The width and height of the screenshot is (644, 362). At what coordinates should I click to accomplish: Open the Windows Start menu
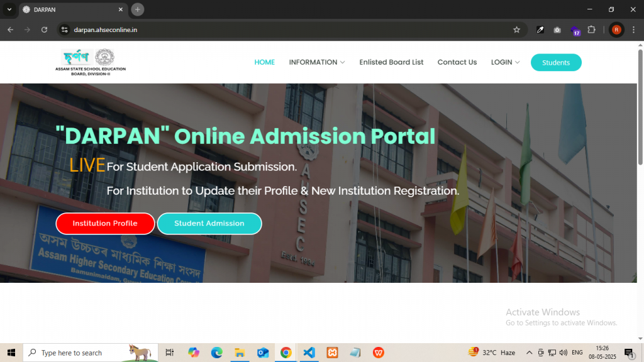pos(11,353)
